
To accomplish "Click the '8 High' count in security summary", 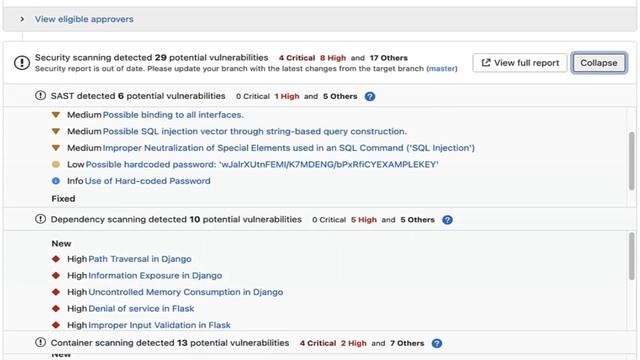I will (x=333, y=58).
